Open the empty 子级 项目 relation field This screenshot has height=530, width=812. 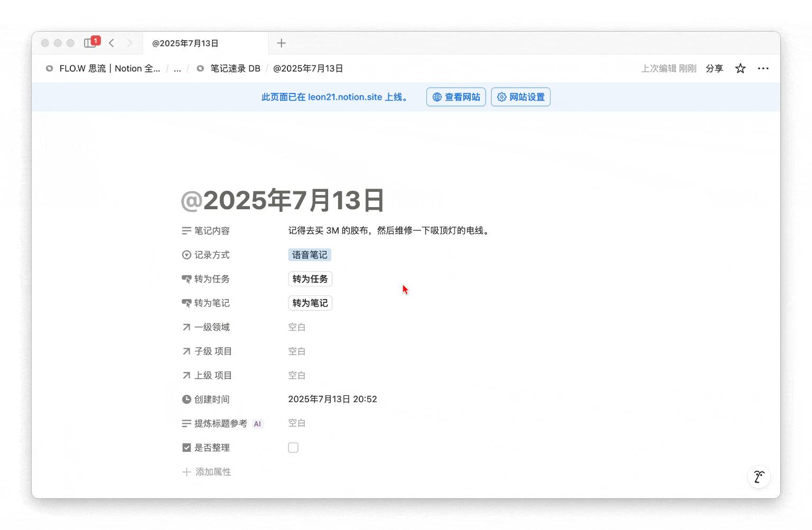point(297,351)
